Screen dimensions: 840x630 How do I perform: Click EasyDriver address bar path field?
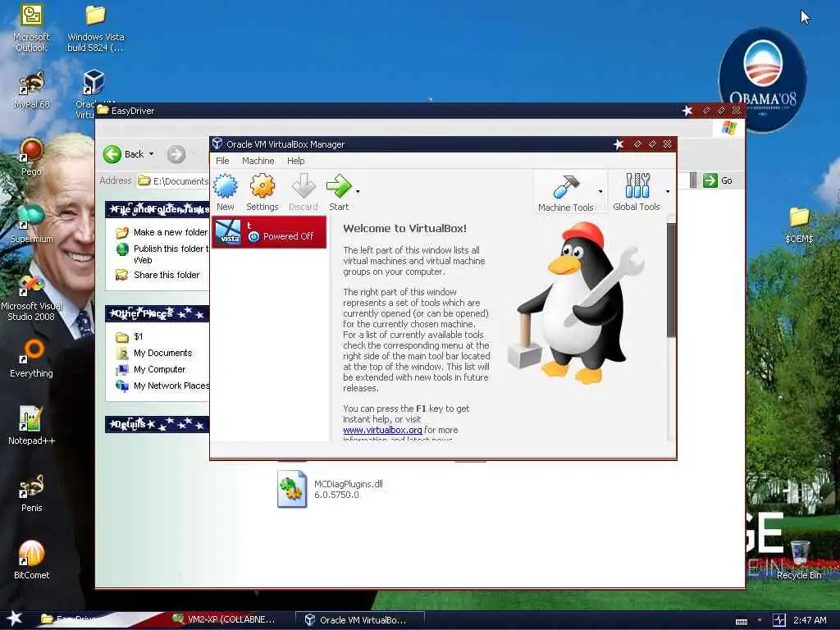tap(172, 181)
